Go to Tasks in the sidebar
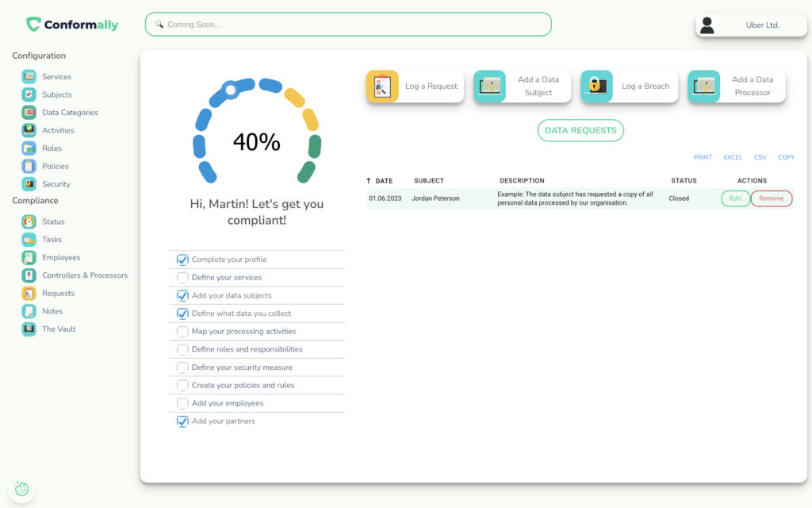This screenshot has width=812, height=508. (x=52, y=240)
